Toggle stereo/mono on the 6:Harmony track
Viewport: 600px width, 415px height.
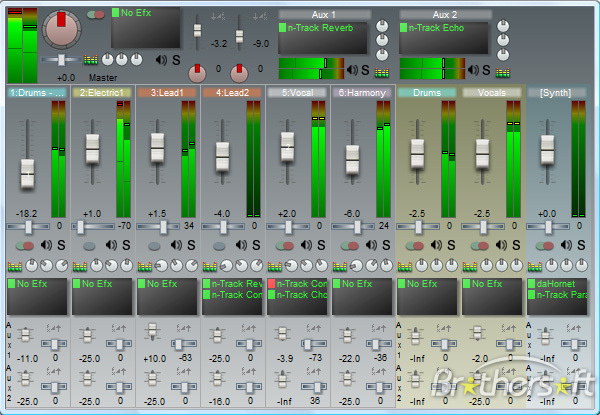pyautogui.click(x=350, y=245)
